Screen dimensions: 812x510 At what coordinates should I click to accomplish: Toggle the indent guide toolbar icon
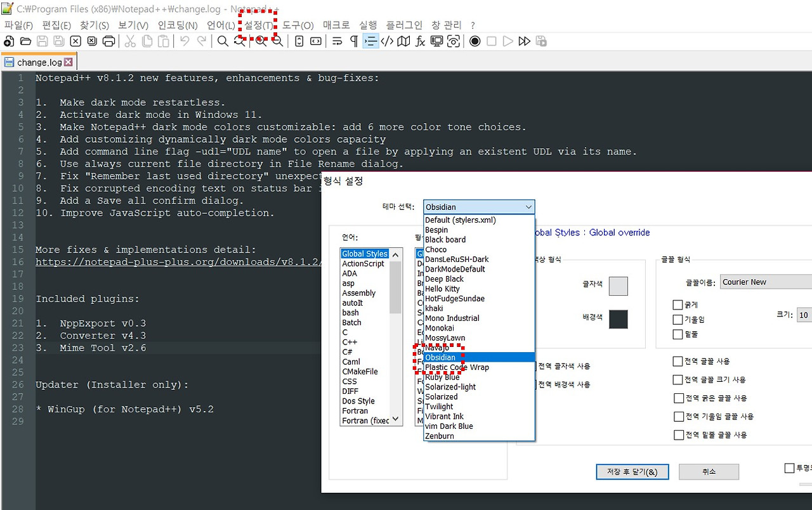click(x=370, y=41)
